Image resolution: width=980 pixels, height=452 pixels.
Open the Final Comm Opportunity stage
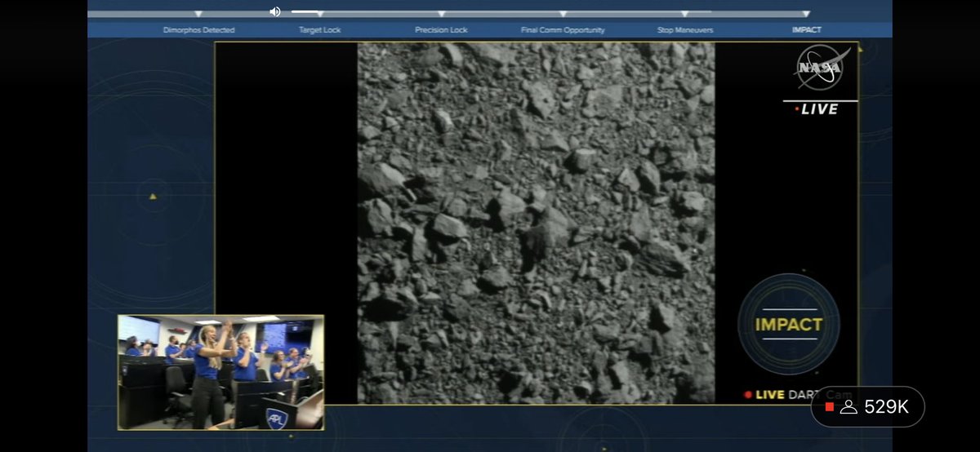563,30
